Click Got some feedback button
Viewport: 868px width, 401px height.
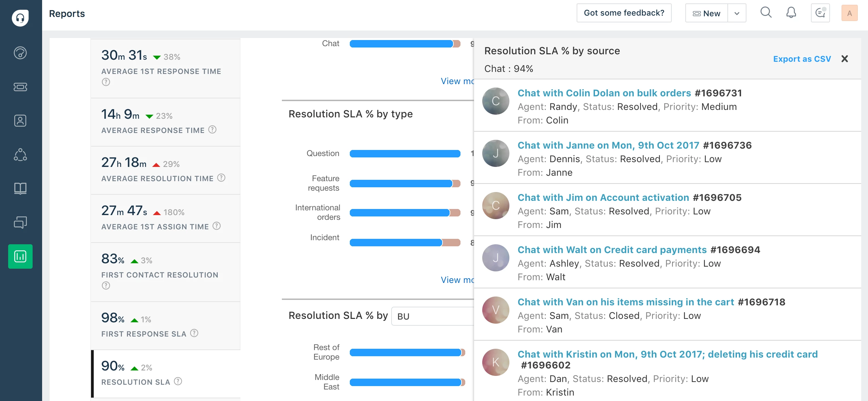coord(624,13)
